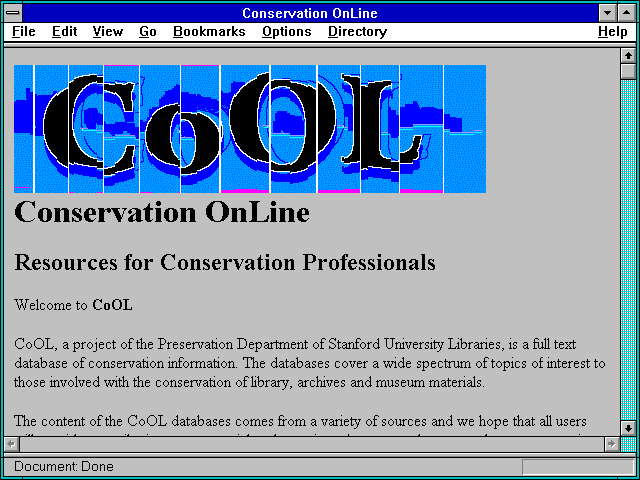Screen dimensions: 640x480
Task: Click the maximize up-arrow button in title bar
Action: 627,13
